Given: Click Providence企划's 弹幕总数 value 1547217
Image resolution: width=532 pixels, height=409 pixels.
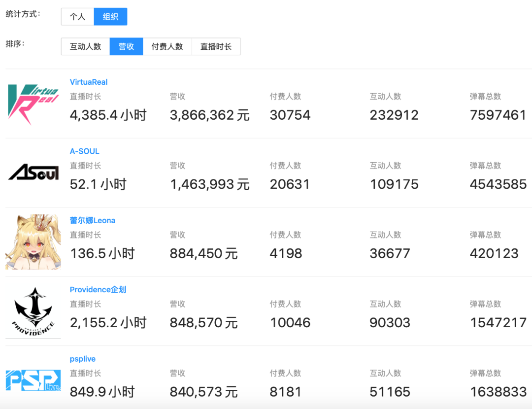Looking at the screenshot, I should click(498, 323).
